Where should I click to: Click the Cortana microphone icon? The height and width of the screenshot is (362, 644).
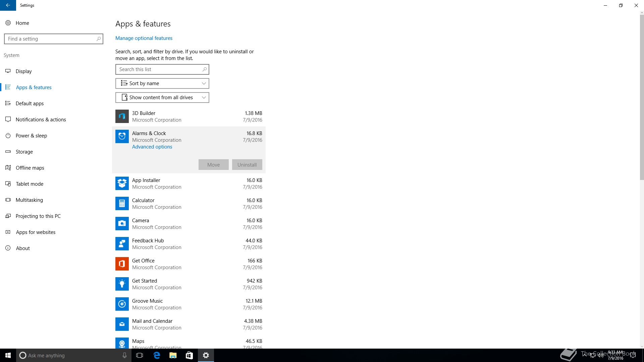[x=124, y=355]
